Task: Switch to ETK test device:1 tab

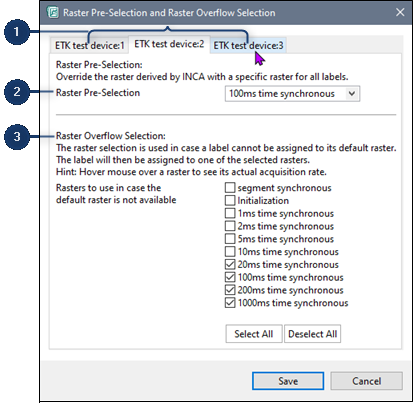Action: point(89,45)
